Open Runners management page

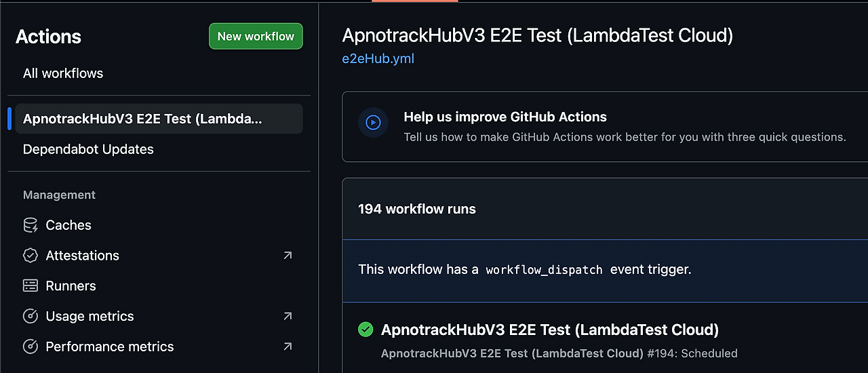tap(71, 286)
